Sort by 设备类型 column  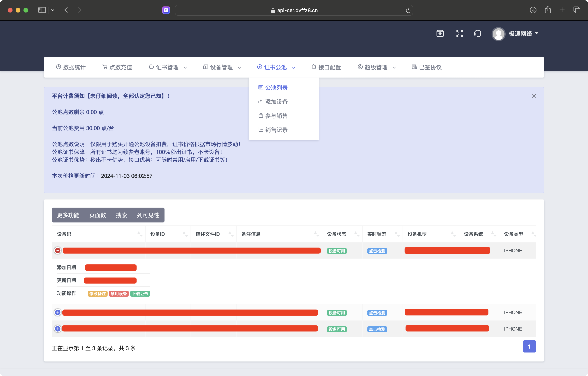(x=518, y=234)
